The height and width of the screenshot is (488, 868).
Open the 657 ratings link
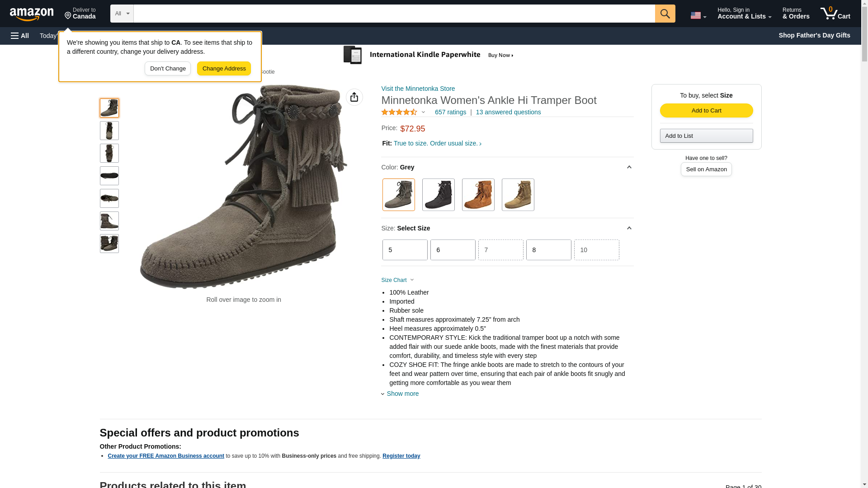(450, 112)
